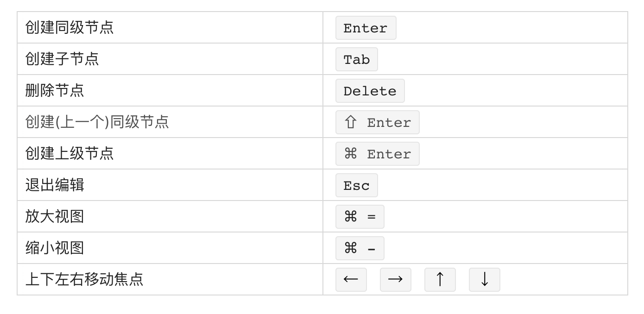Click the left arrow key icon

(351, 280)
